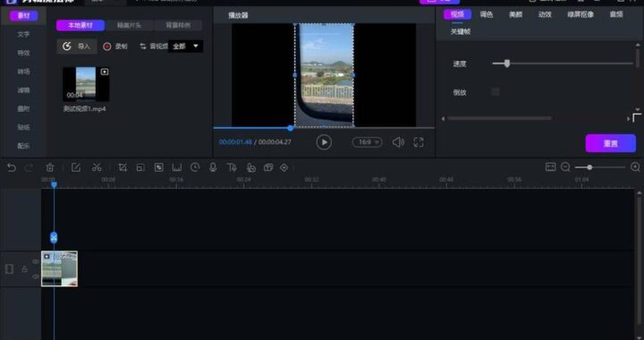This screenshot has height=340, width=644.
Task: Switch to the 绿屏抠像 properties tab
Action: 580,14
